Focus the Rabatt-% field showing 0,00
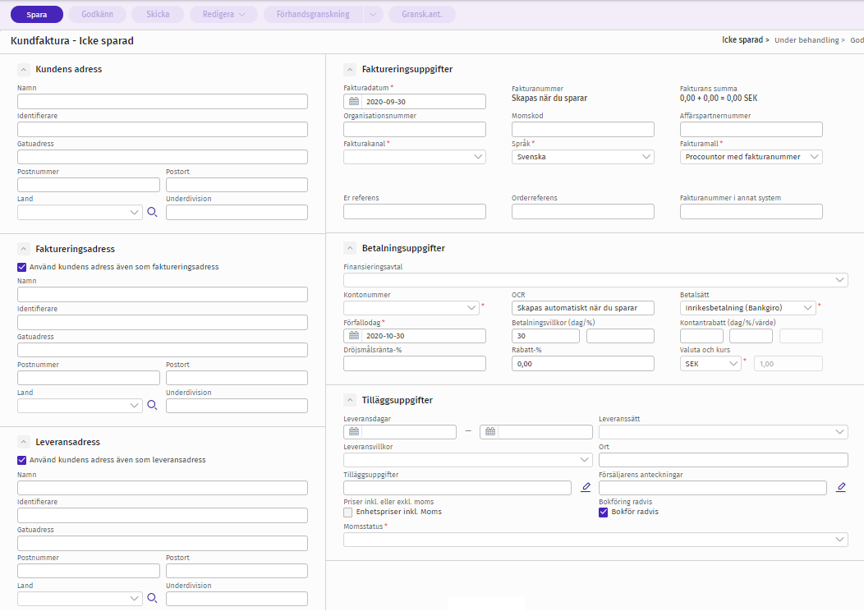 pyautogui.click(x=583, y=364)
